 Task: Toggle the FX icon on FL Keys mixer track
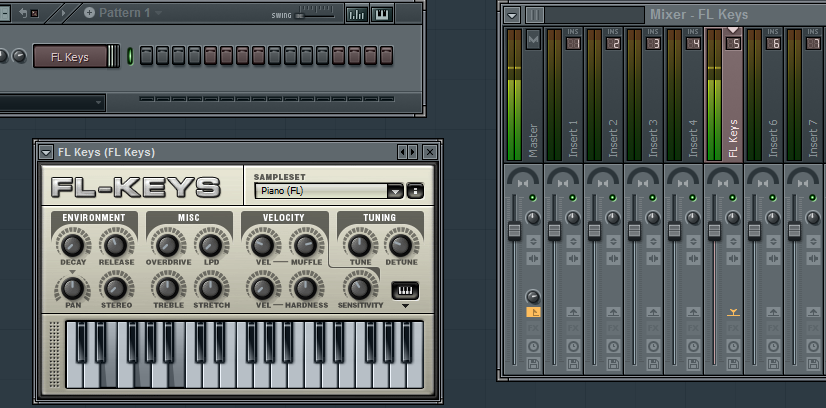[733, 329]
